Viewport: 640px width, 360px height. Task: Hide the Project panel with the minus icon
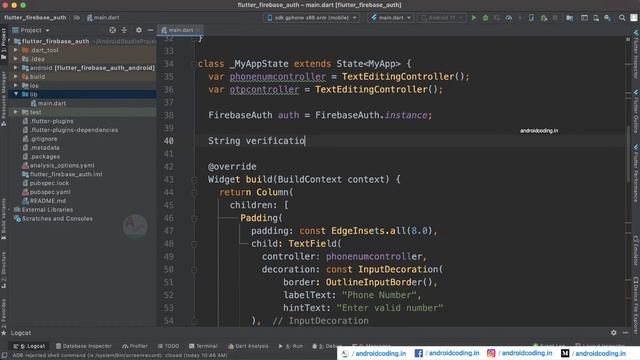150,30
